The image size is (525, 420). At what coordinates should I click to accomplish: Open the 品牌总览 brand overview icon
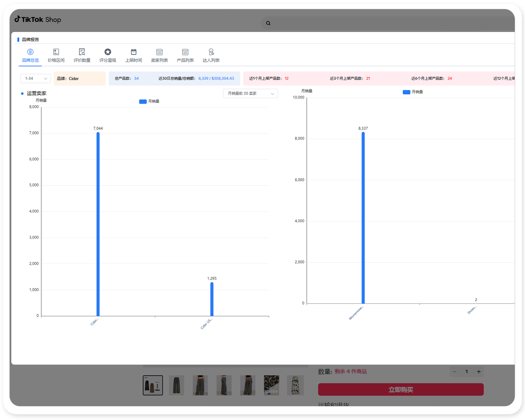[x=30, y=52]
